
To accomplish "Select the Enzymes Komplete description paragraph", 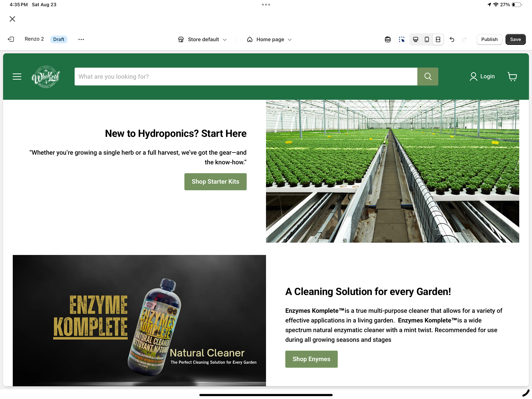I will pyautogui.click(x=394, y=325).
